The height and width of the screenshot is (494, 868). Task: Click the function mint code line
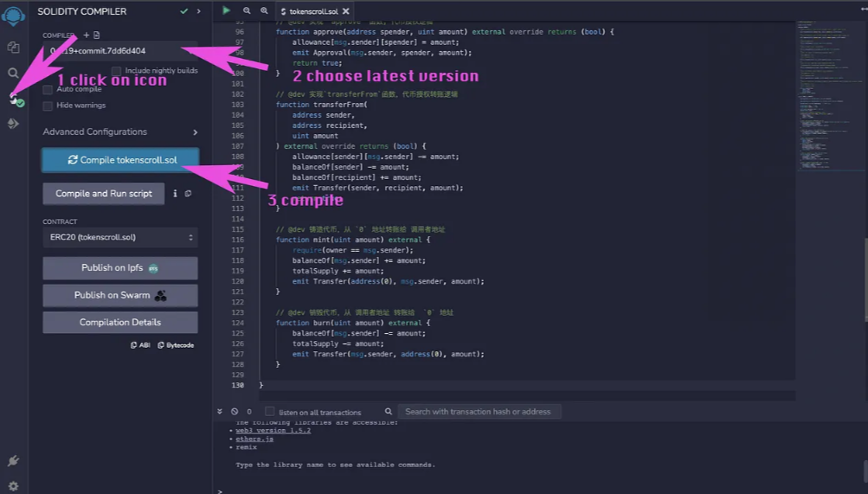click(353, 240)
